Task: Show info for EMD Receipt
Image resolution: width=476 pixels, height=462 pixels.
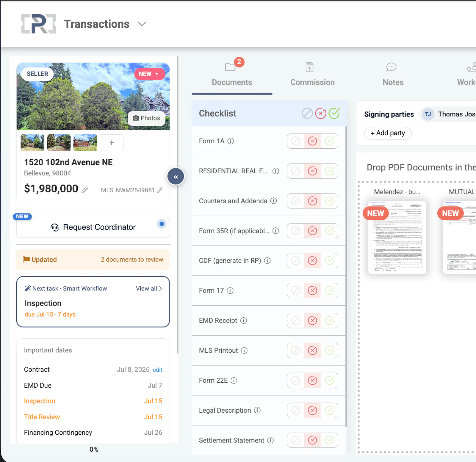Action: [244, 320]
